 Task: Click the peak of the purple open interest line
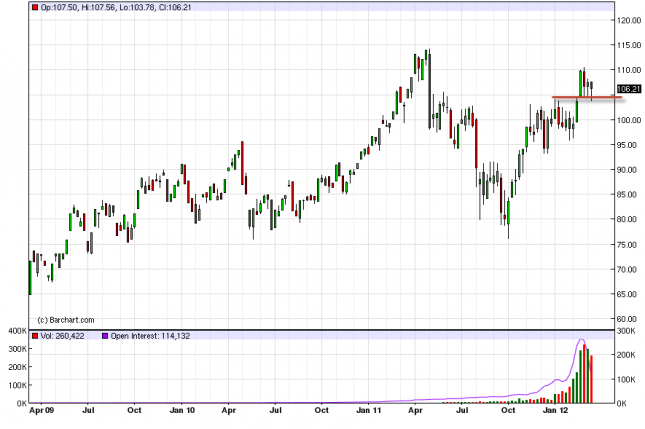click(582, 341)
